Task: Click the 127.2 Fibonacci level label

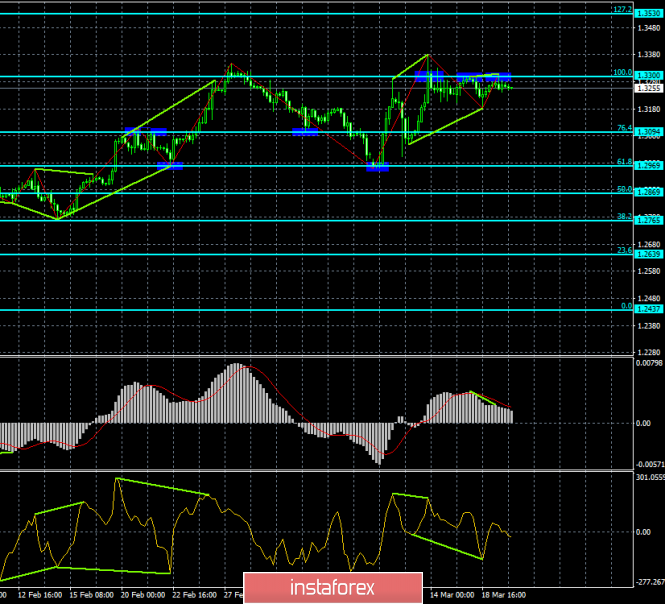Action: pyautogui.click(x=623, y=9)
